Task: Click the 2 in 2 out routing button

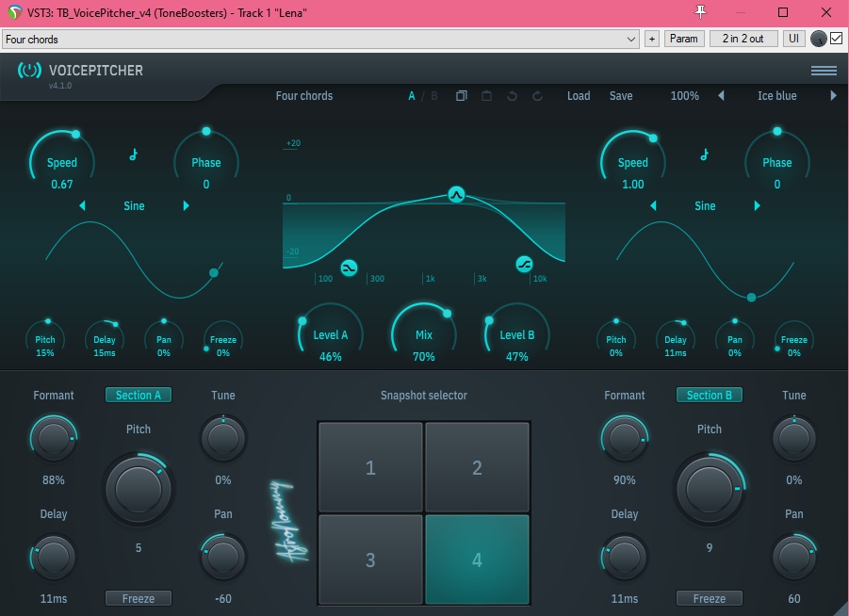Action: (x=743, y=39)
